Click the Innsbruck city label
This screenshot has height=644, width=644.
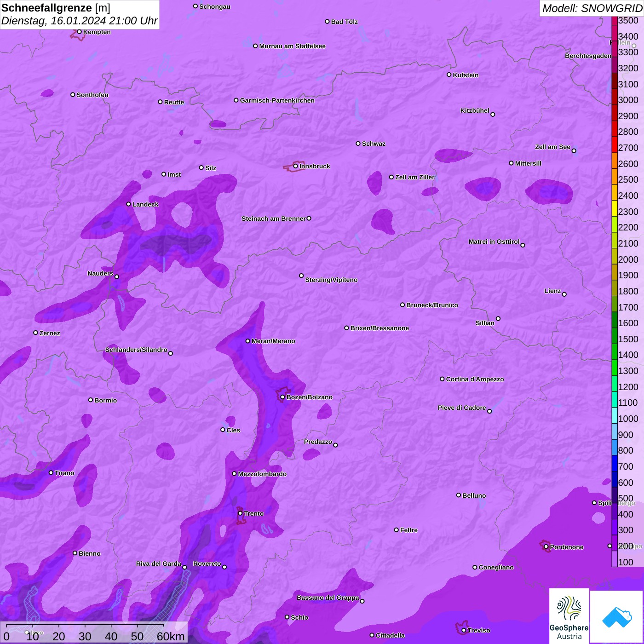coord(315,166)
